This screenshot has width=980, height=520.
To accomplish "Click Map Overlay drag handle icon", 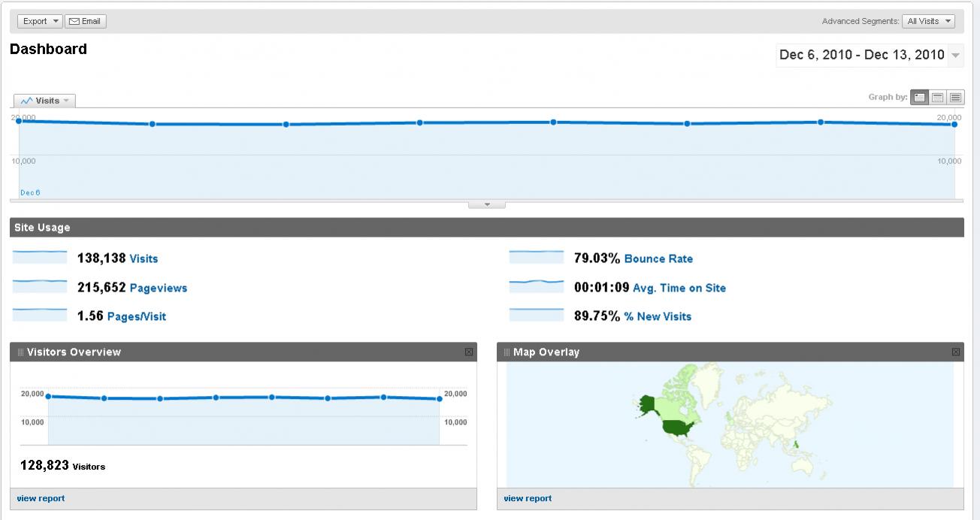I will tap(507, 352).
